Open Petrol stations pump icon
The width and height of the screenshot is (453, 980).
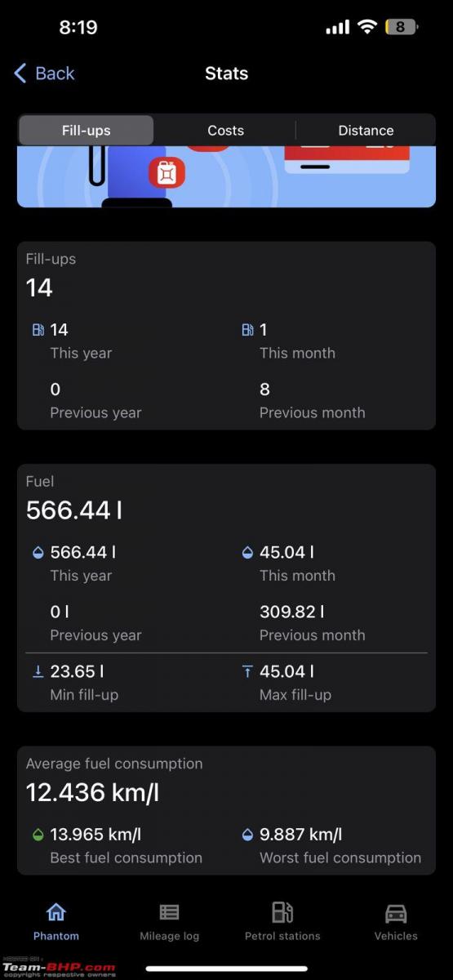(282, 912)
